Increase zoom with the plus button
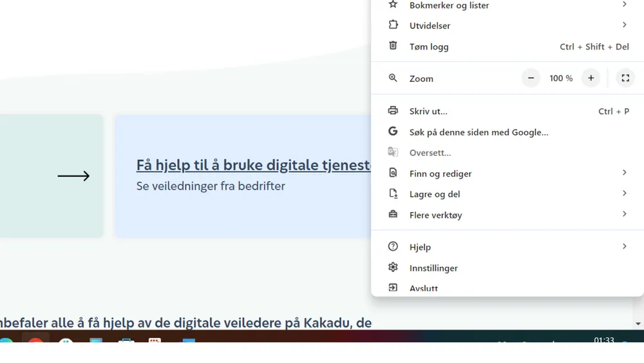644x363 pixels. pyautogui.click(x=591, y=78)
